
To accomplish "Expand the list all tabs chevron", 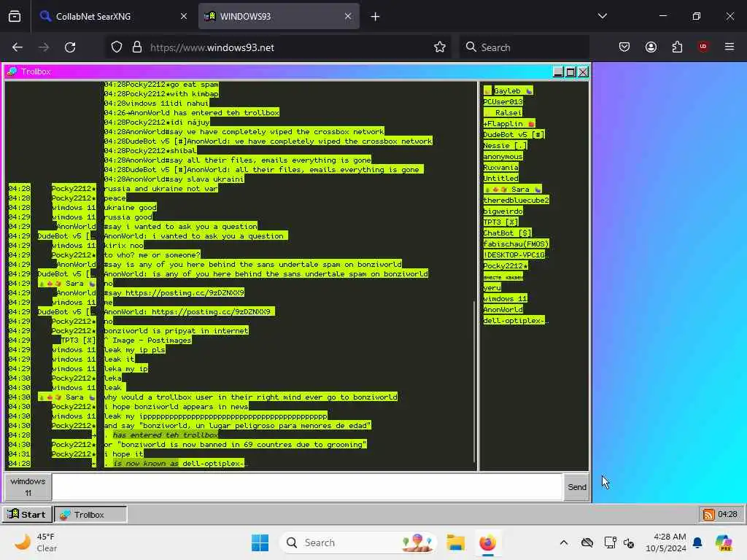I will click(x=602, y=16).
